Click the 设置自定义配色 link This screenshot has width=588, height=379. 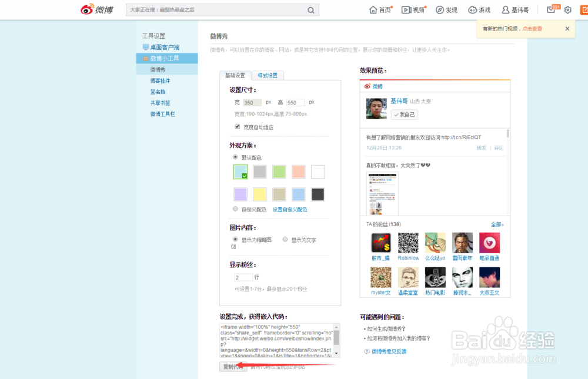click(289, 210)
